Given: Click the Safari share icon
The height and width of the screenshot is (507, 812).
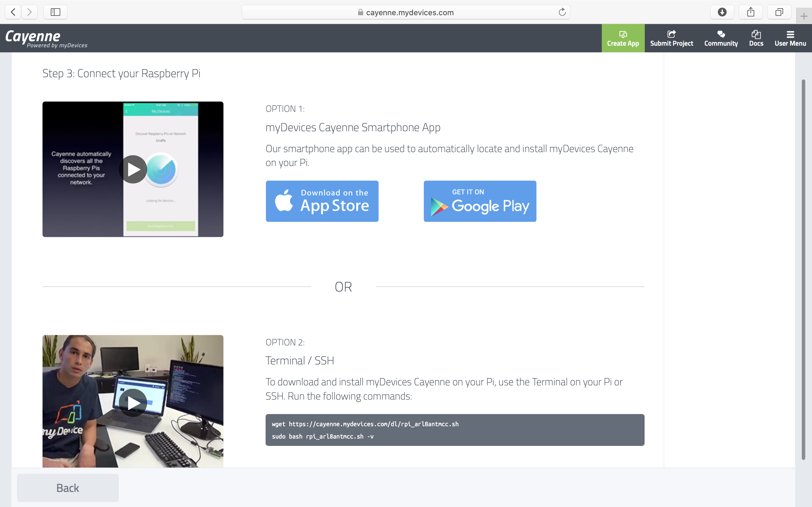Looking at the screenshot, I should [750, 12].
